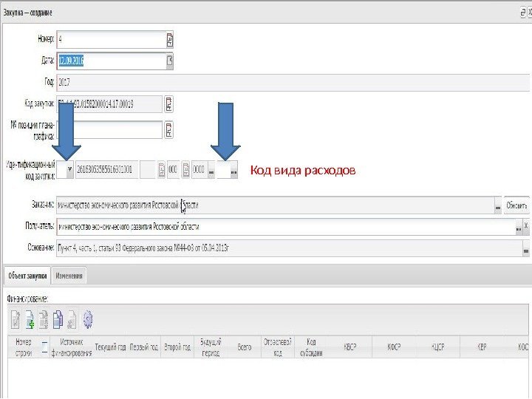Click the КВСР column header
The image size is (532, 399).
pyautogui.click(x=349, y=347)
